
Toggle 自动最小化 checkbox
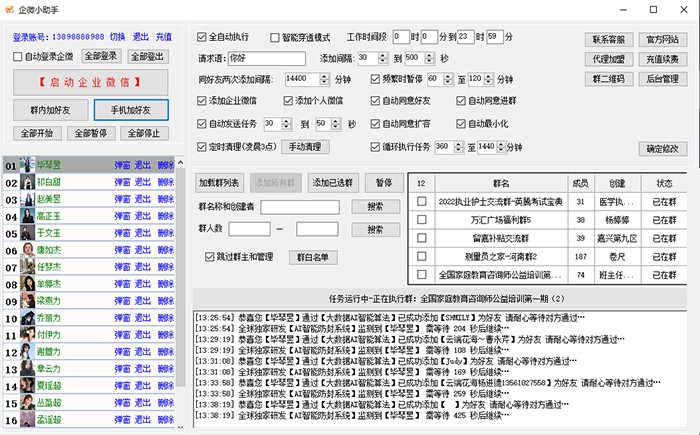[x=461, y=124]
